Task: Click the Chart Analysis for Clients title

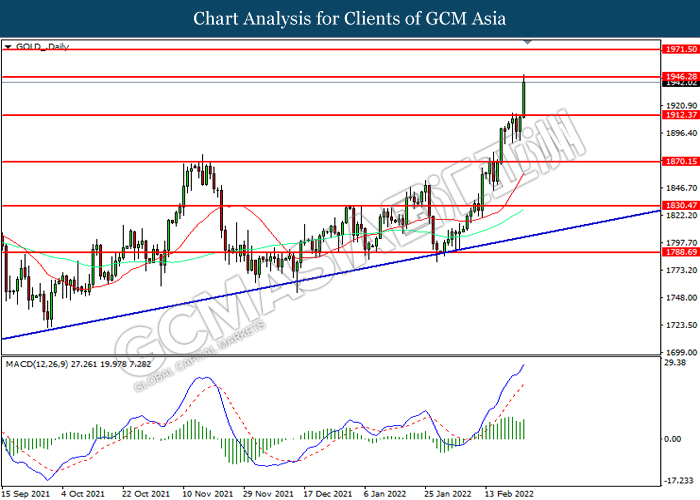Action: coord(350,19)
